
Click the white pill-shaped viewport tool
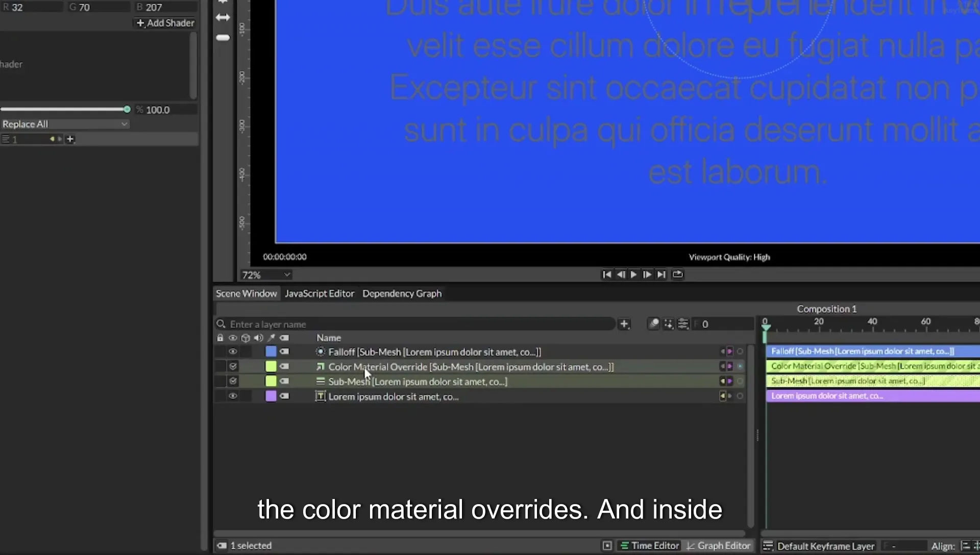pos(223,37)
